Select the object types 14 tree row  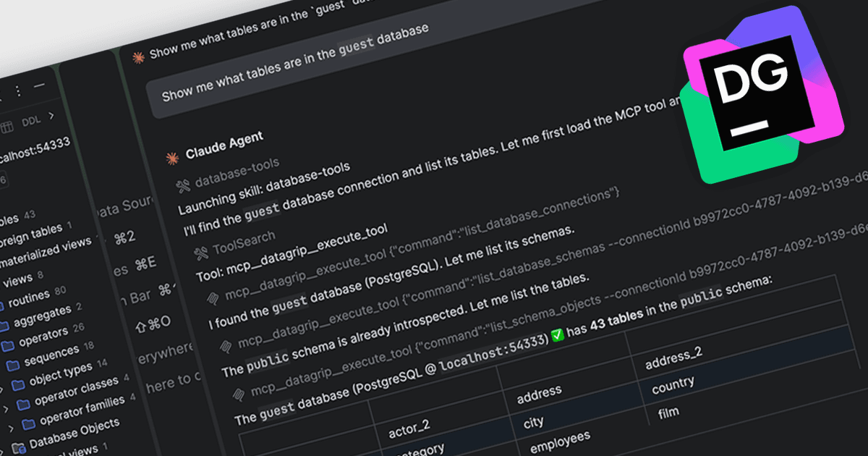pyautogui.click(x=58, y=375)
